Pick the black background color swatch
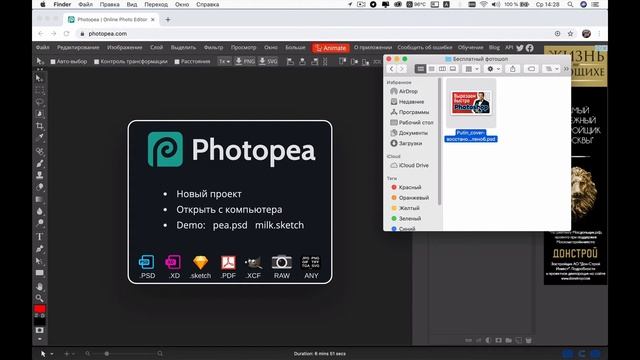The image size is (640, 360). pyautogui.click(x=40, y=322)
